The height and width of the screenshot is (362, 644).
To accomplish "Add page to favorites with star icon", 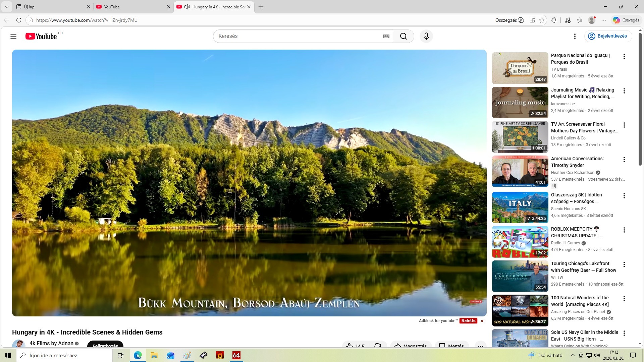I will 542,20.
